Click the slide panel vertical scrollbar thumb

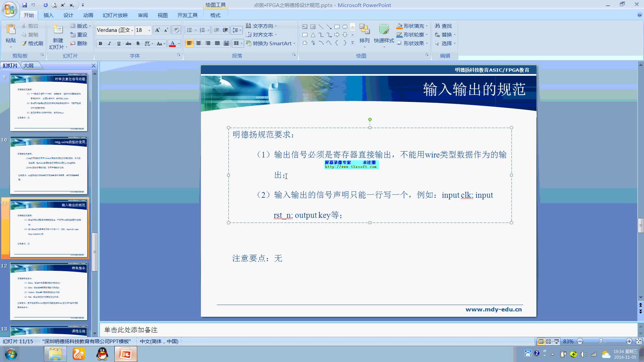95,251
